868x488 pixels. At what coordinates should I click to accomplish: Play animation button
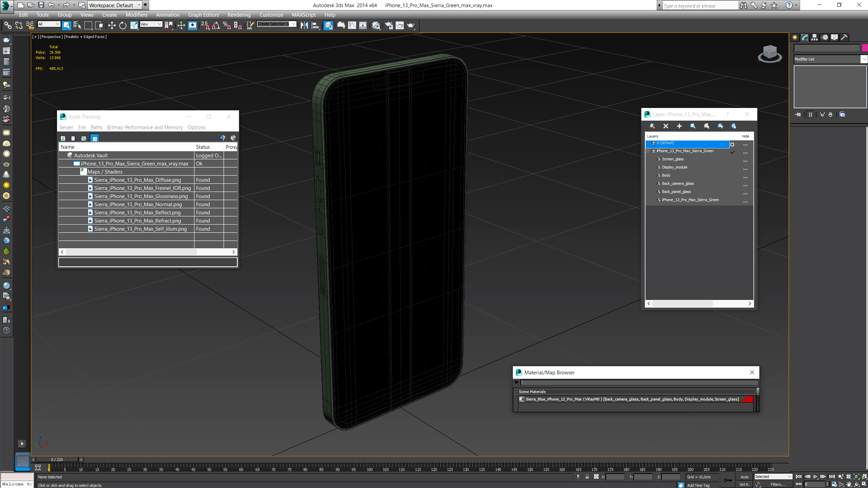pyautogui.click(x=816, y=477)
